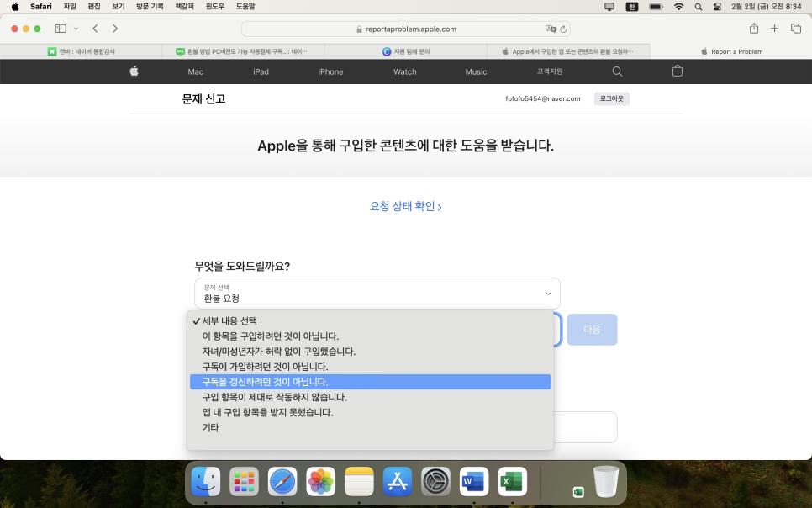This screenshot has width=812, height=508.
Task: Open the Apple menu in the menu bar
Action: click(x=15, y=7)
